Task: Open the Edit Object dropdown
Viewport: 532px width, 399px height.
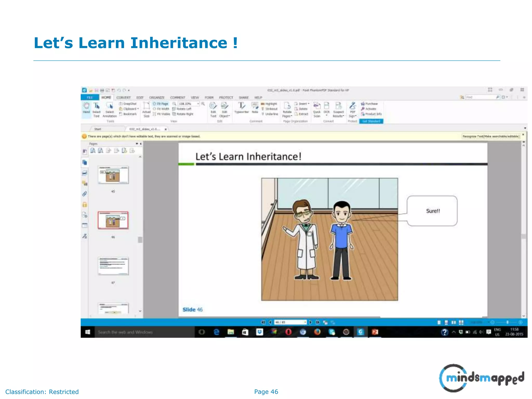Action: tap(224, 110)
